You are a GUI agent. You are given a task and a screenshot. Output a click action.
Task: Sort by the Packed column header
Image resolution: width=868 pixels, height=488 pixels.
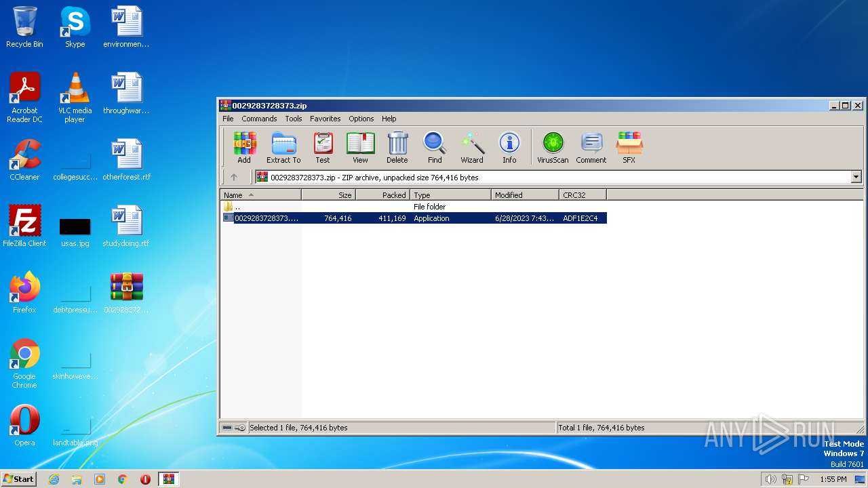pyautogui.click(x=382, y=195)
